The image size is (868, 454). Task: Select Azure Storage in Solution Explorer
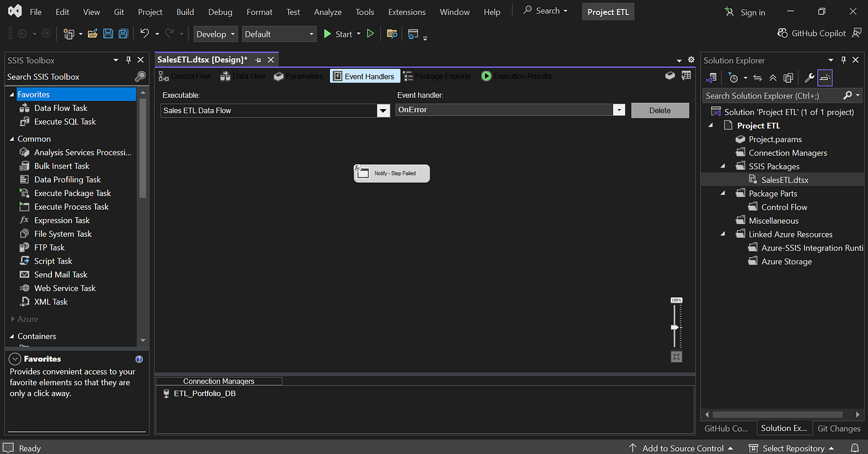click(x=787, y=262)
